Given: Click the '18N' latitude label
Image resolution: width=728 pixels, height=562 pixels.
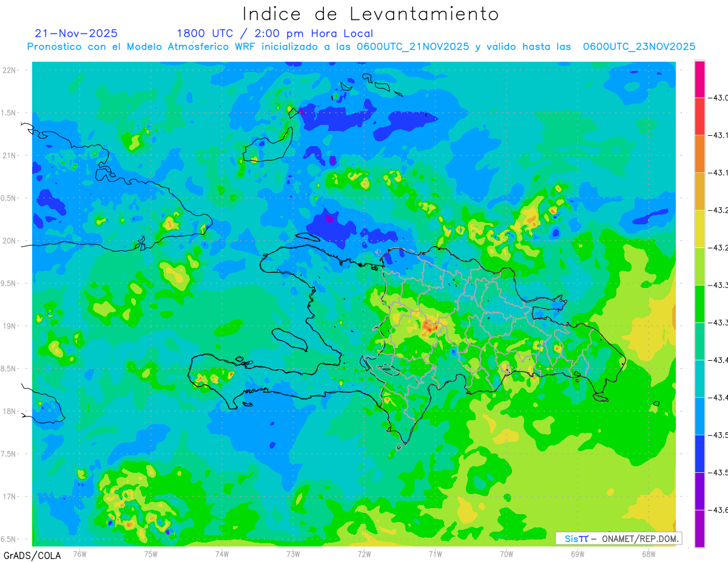Looking at the screenshot, I should coord(10,411).
